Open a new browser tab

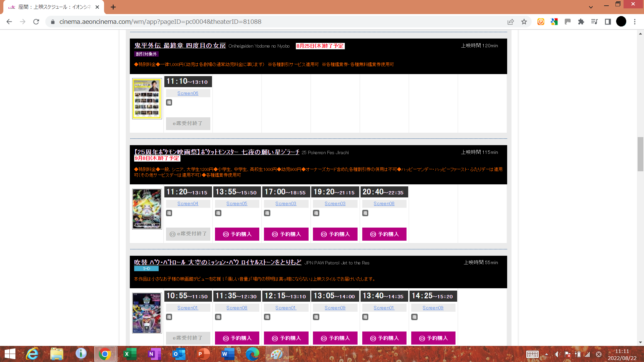[113, 7]
